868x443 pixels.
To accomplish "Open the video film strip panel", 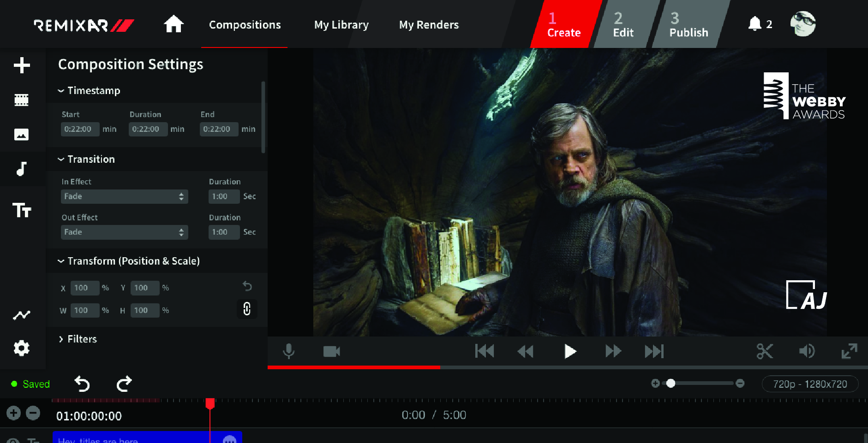I will pyautogui.click(x=22, y=100).
